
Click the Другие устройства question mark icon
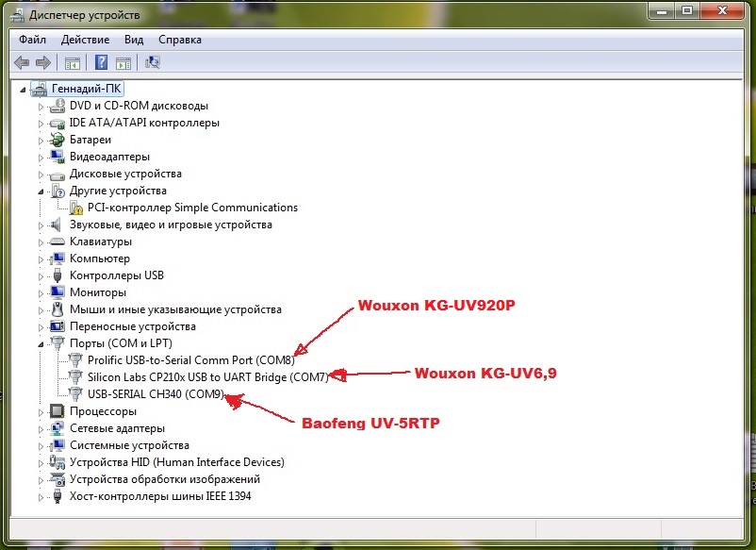tap(58, 191)
